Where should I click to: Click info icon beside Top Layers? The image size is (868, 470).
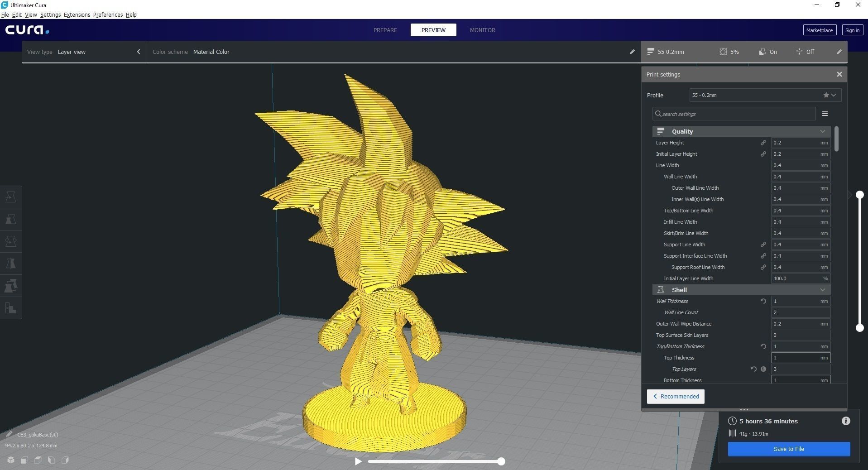point(763,369)
